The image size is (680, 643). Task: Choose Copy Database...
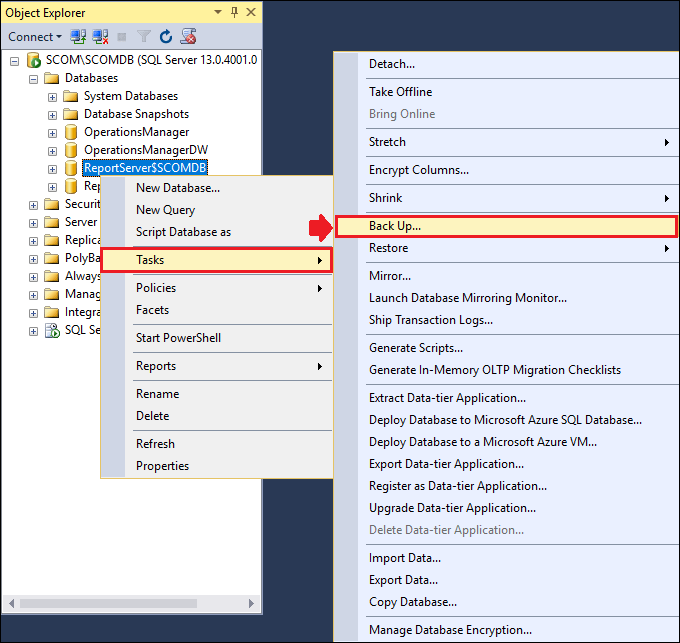(x=506, y=602)
